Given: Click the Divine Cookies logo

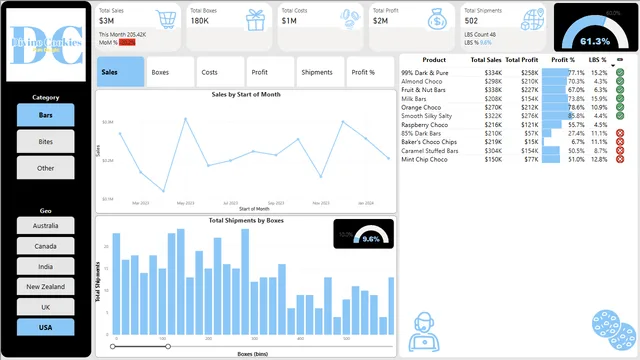Looking at the screenshot, I should point(46,45).
